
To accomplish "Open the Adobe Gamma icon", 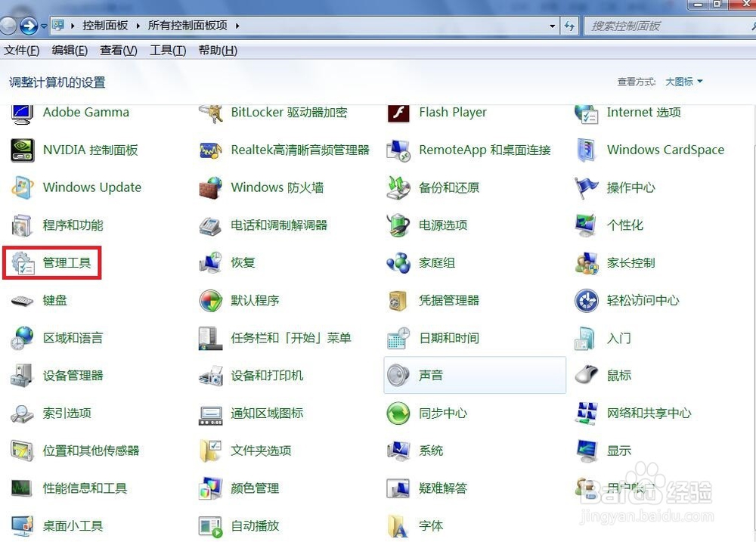I will (x=22, y=114).
